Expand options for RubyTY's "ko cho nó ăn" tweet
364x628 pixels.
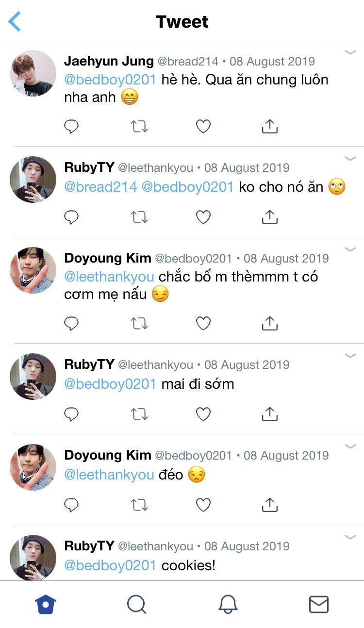(x=350, y=159)
